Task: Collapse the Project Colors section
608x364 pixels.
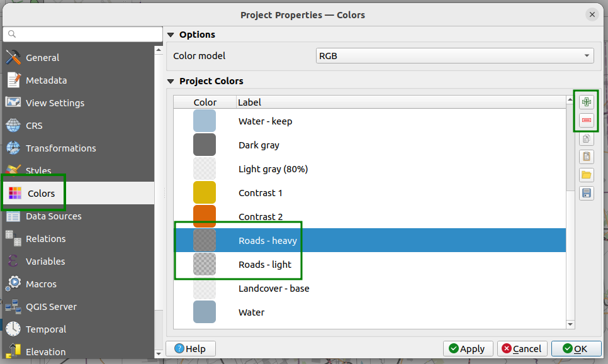Action: coord(171,81)
